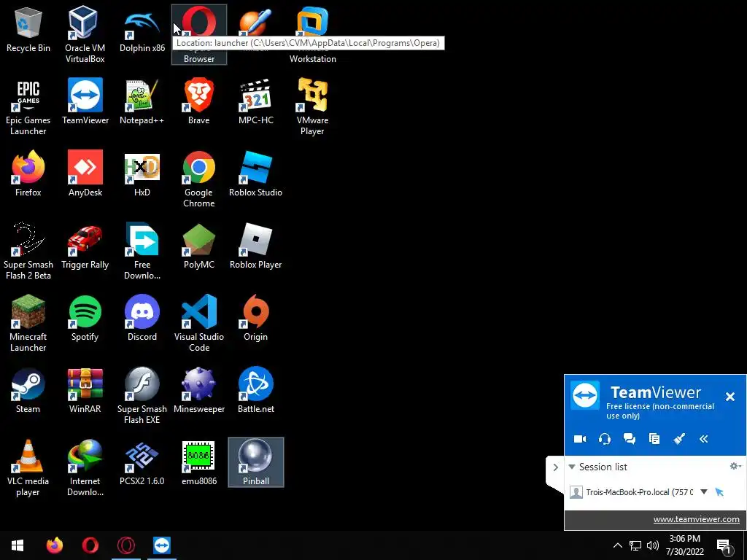
Task: Select the VMware Player desktop icon
Action: coord(312,106)
